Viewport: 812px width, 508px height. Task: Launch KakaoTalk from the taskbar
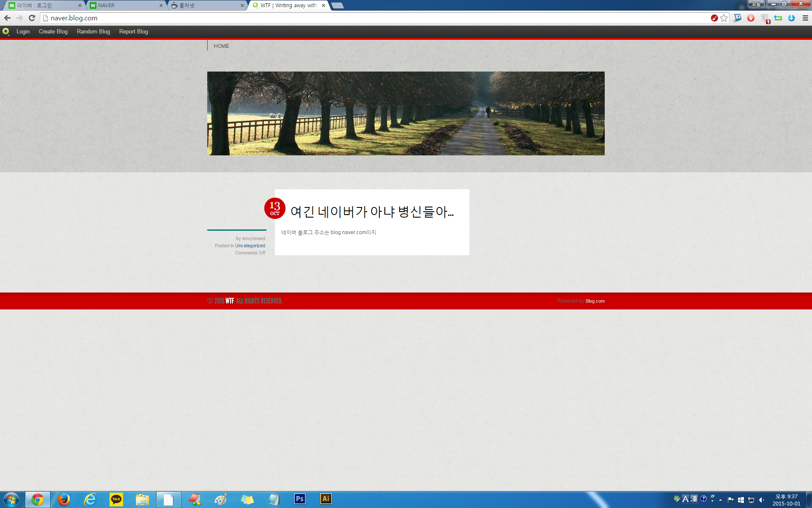click(x=116, y=499)
